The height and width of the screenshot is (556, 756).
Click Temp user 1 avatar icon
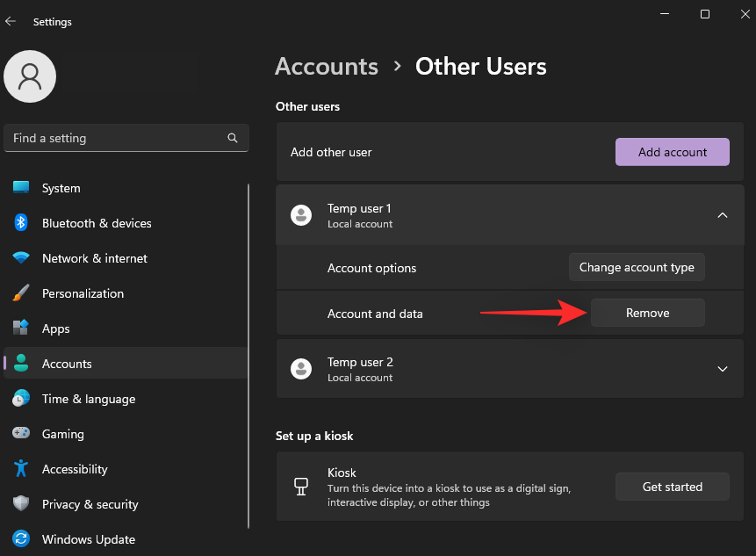(301, 215)
